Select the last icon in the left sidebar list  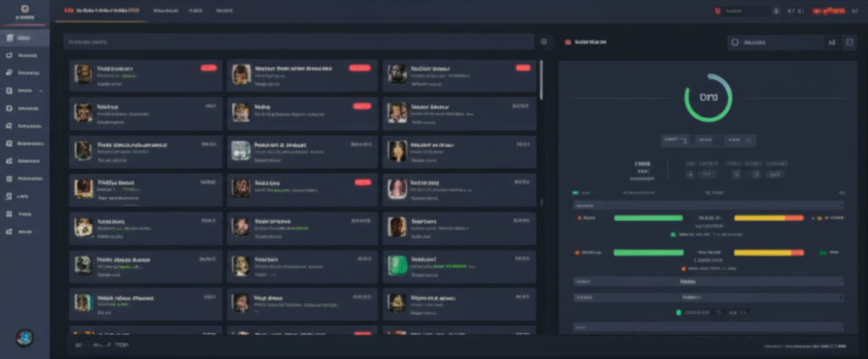pyautogui.click(x=8, y=231)
